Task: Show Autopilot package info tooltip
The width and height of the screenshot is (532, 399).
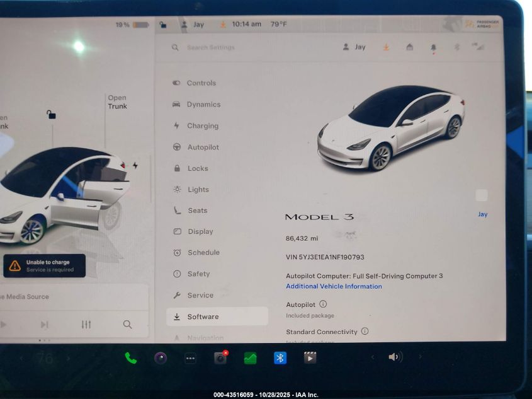Action: 323,304
